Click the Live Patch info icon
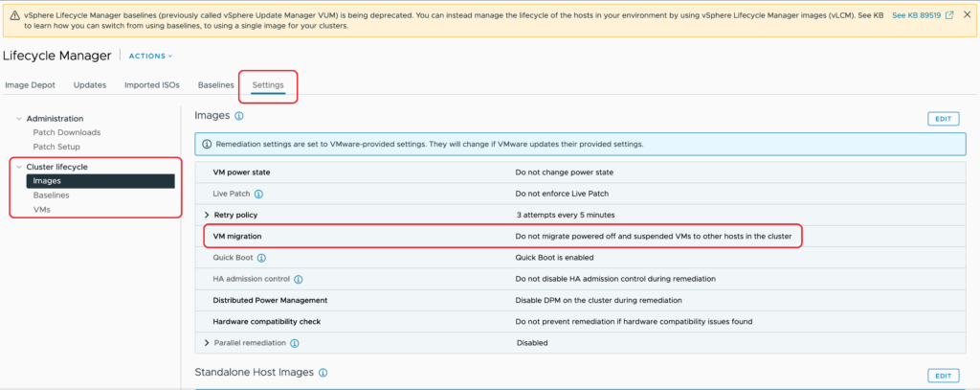Viewport: 980px width, 390px height. pyautogui.click(x=258, y=194)
